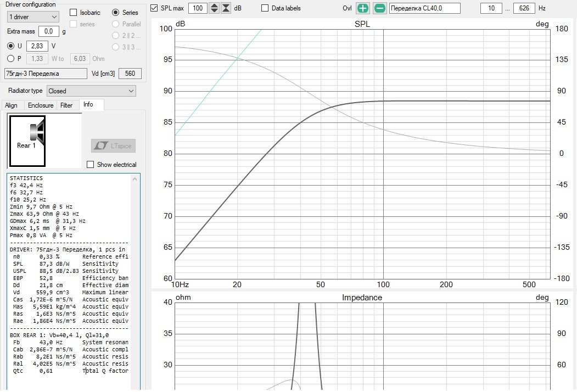Toggle the Data labels checkbox
This screenshot has width=577, height=392.
pyautogui.click(x=265, y=8)
